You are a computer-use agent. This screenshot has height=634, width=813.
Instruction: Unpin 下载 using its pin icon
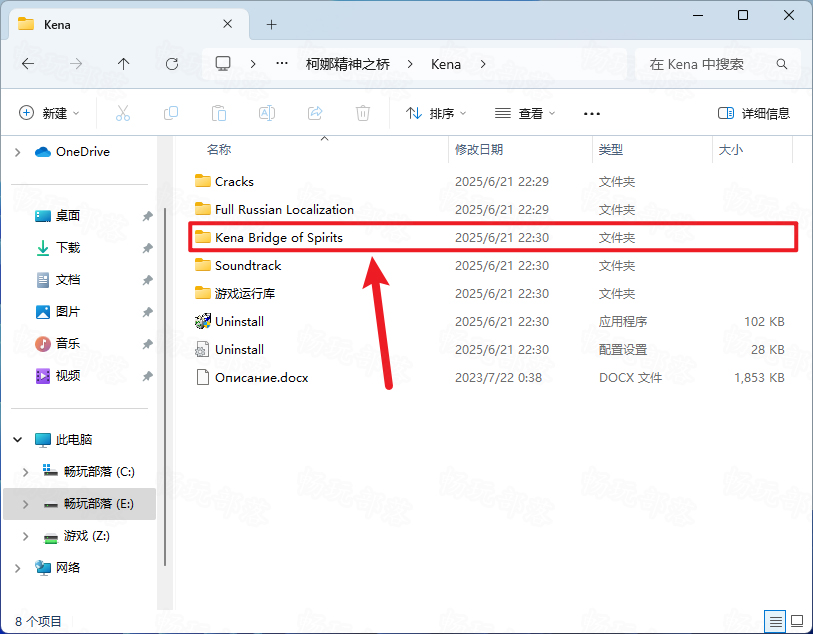point(148,248)
